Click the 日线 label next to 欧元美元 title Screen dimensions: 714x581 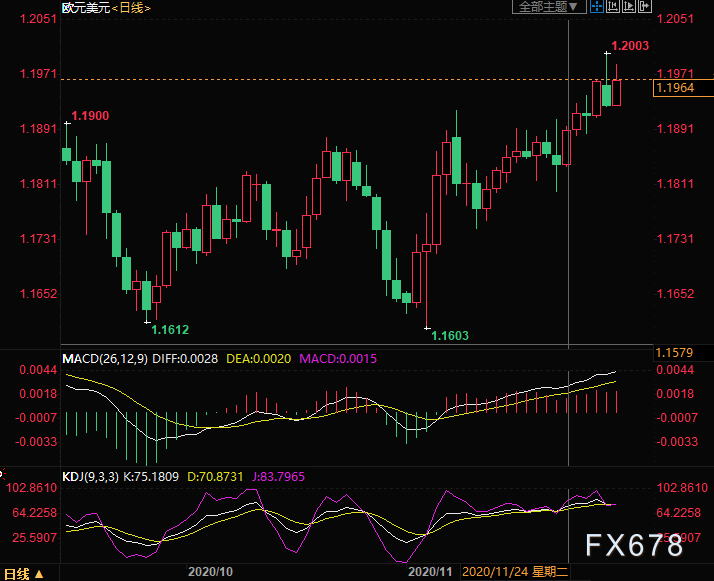coord(131,8)
